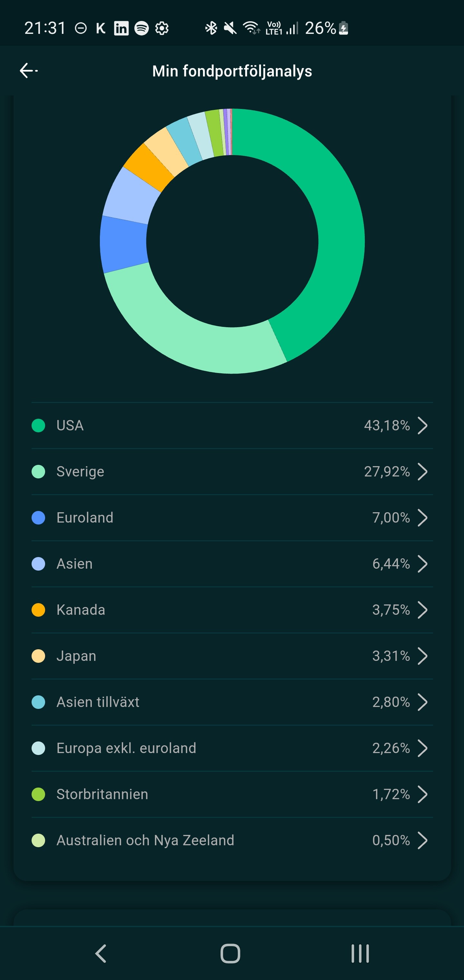Image resolution: width=464 pixels, height=980 pixels.
Task: Click the Storbritannien green color dot
Action: click(38, 794)
